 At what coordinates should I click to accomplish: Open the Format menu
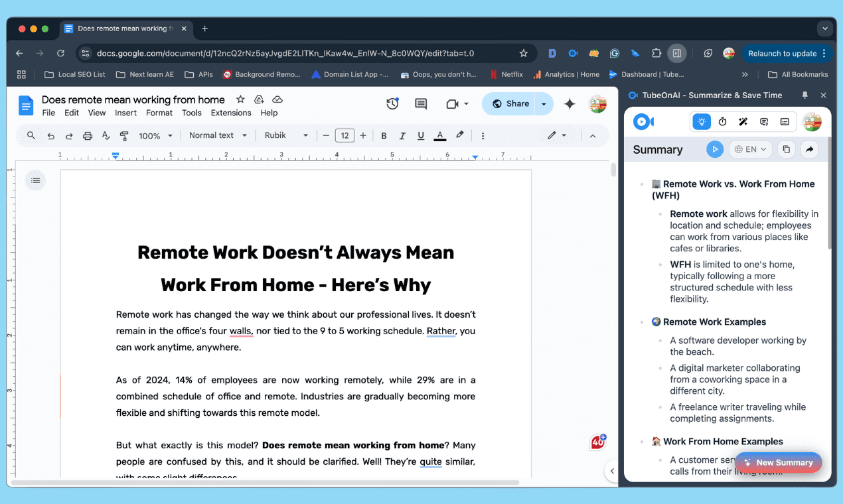tap(159, 113)
